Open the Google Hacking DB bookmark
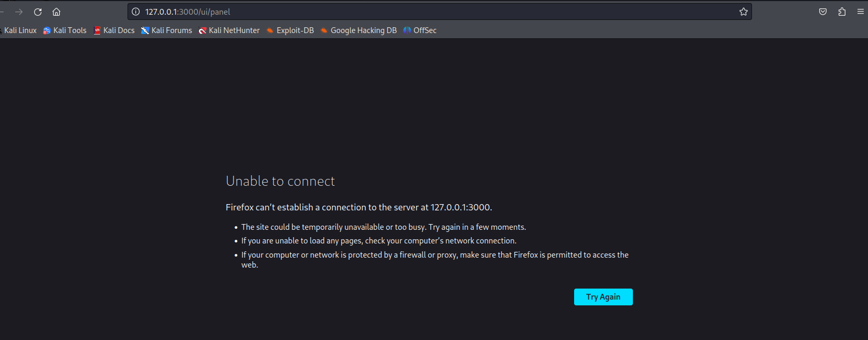 (359, 30)
